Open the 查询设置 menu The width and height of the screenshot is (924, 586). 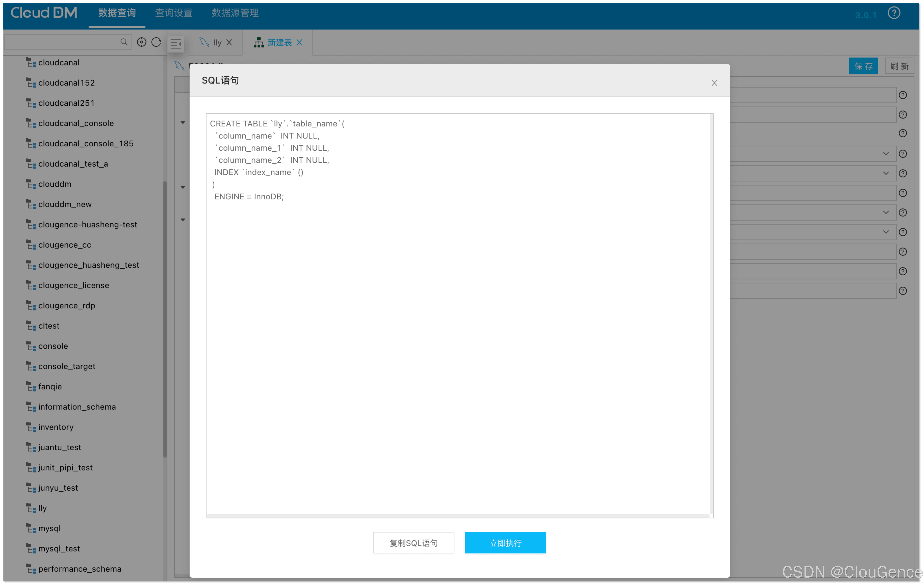click(173, 13)
